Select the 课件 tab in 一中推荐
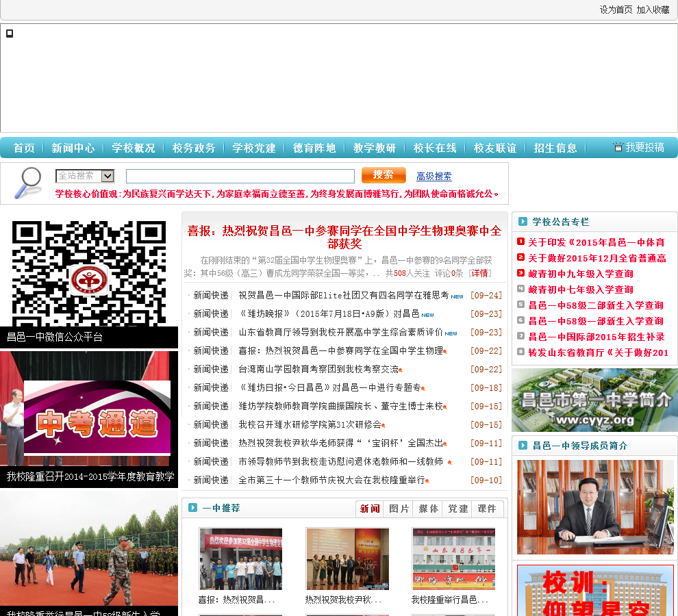 tap(487, 509)
